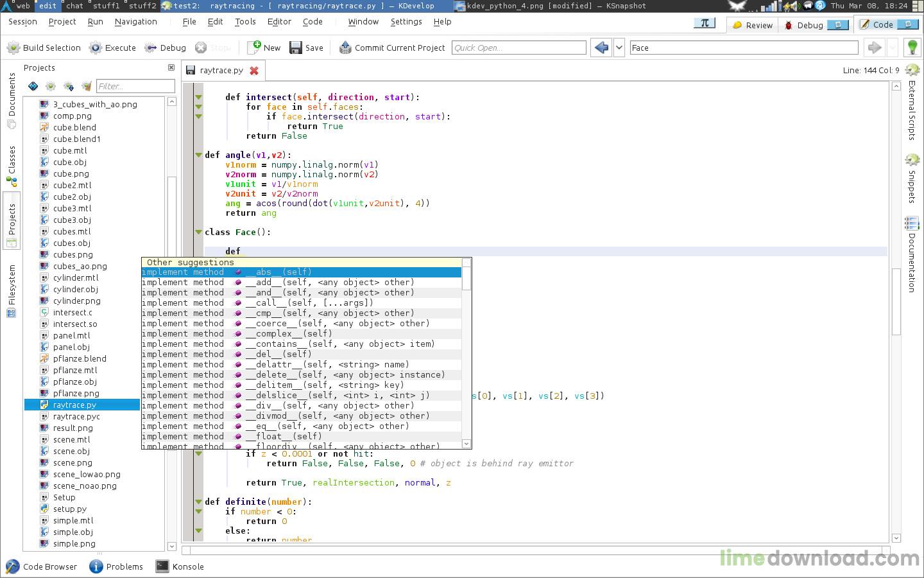Select raytrace.pyc in the project tree
This screenshot has height=578, width=924.
click(x=76, y=416)
